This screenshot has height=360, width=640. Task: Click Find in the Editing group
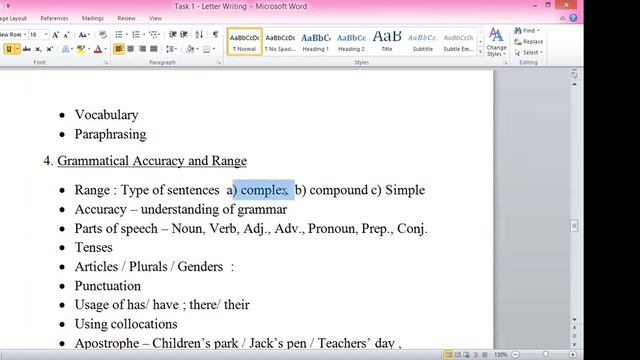(527, 31)
